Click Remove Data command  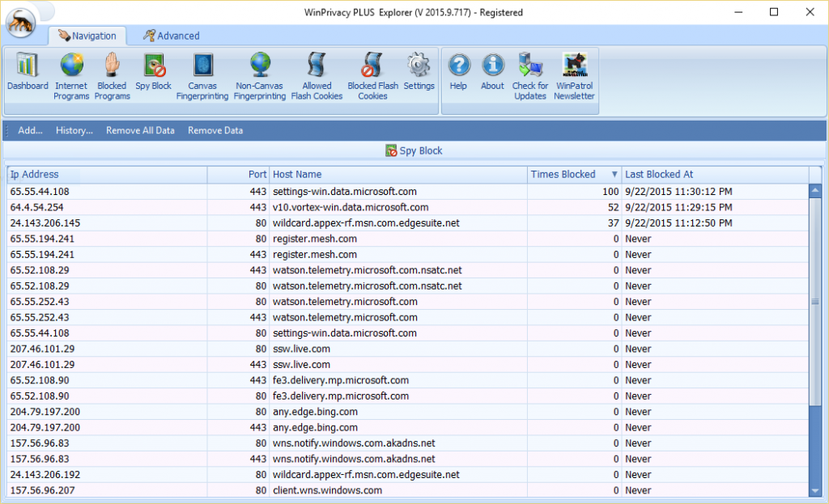click(x=215, y=130)
